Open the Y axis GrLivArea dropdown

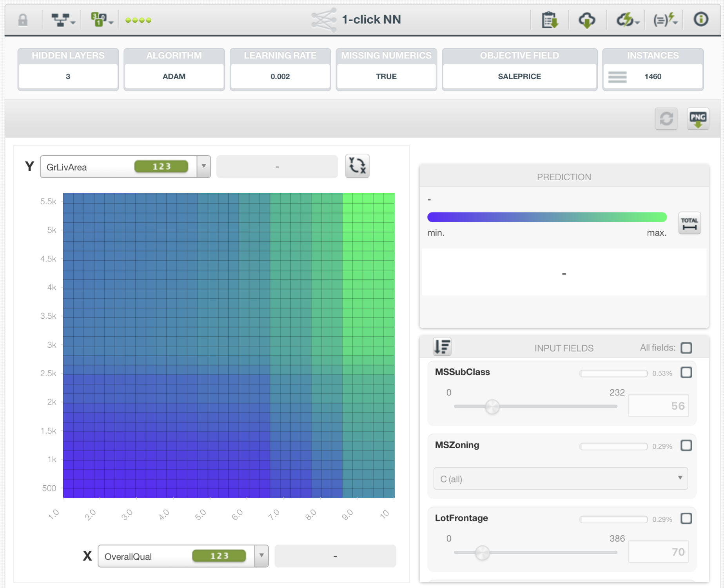click(x=125, y=167)
